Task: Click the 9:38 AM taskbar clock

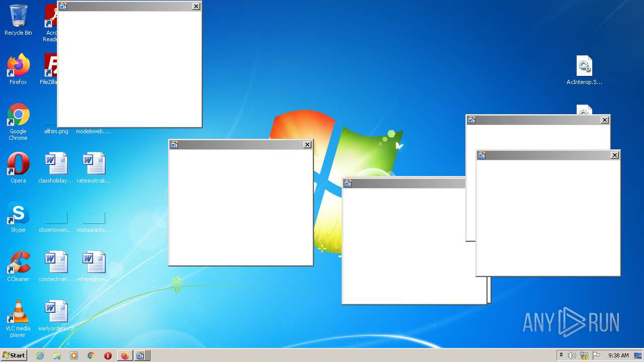Action: [618, 355]
